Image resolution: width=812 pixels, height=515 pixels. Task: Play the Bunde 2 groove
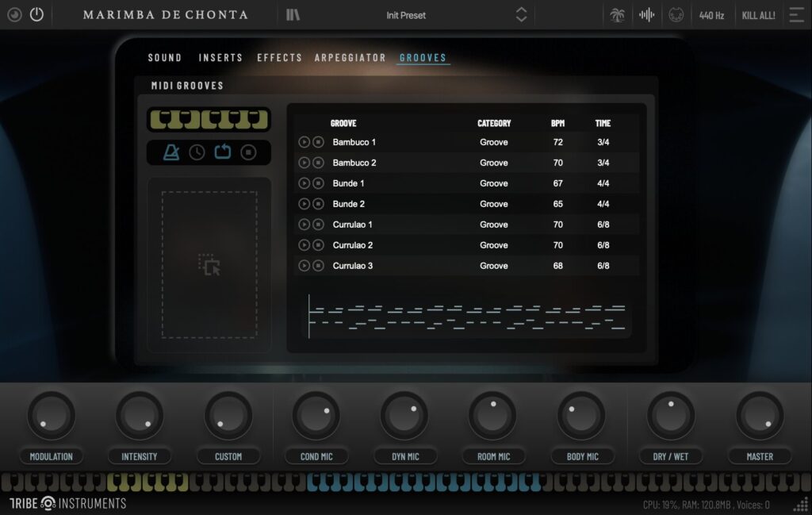pos(304,204)
